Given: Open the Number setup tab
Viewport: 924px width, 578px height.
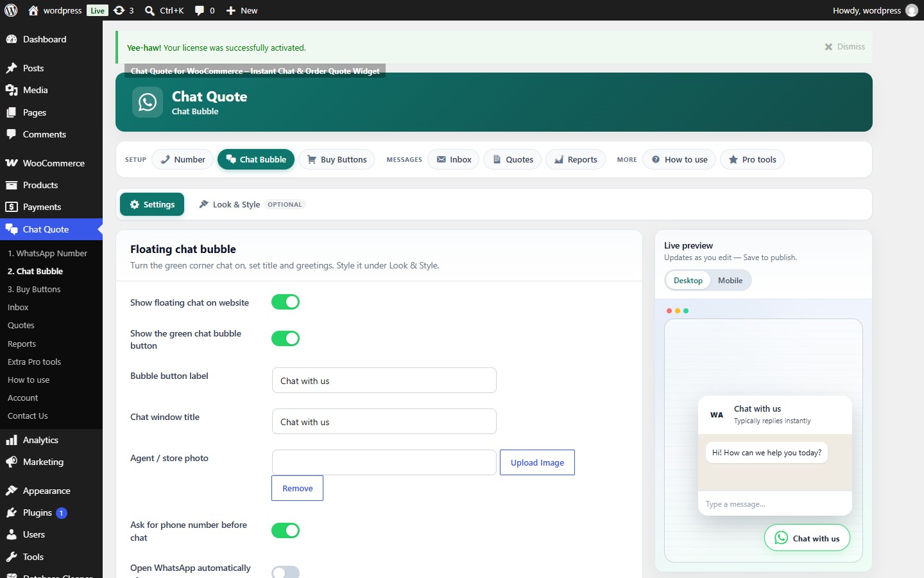Looking at the screenshot, I should click(183, 159).
